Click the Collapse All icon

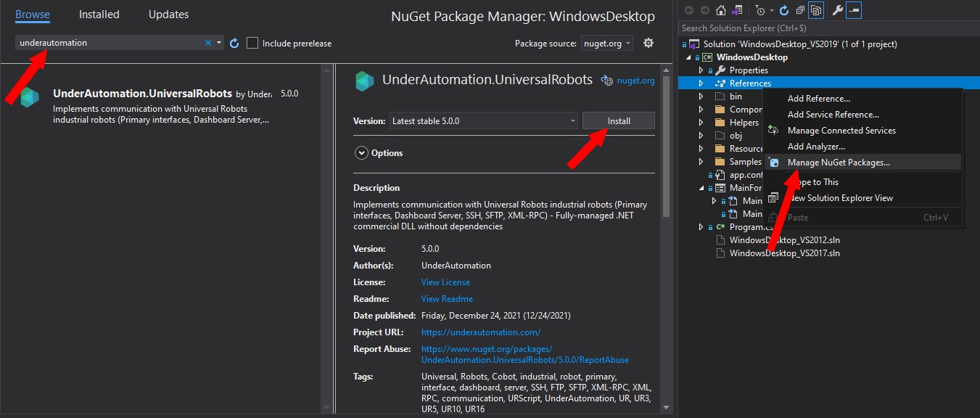[x=799, y=11]
